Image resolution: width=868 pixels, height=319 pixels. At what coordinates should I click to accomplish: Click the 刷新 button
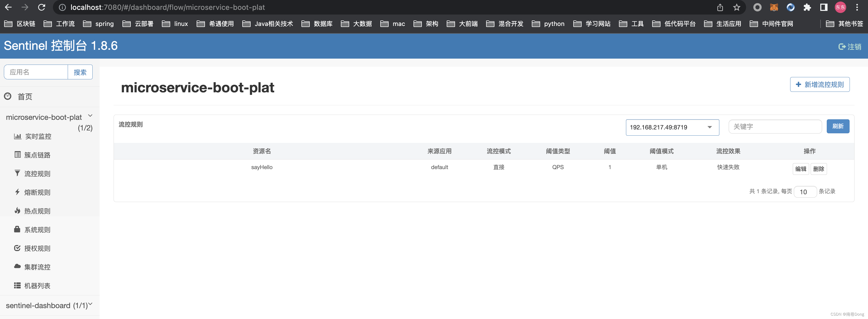(838, 126)
